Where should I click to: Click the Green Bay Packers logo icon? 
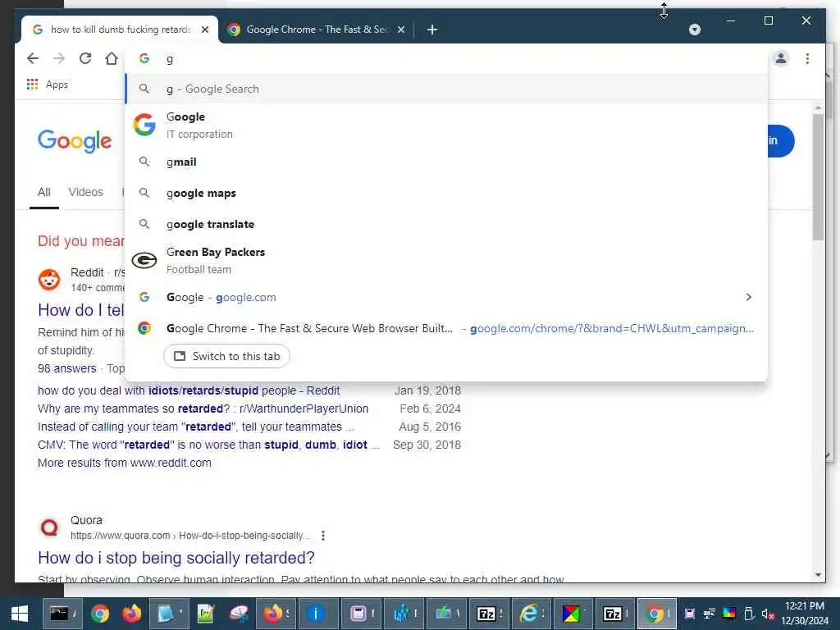(144, 260)
